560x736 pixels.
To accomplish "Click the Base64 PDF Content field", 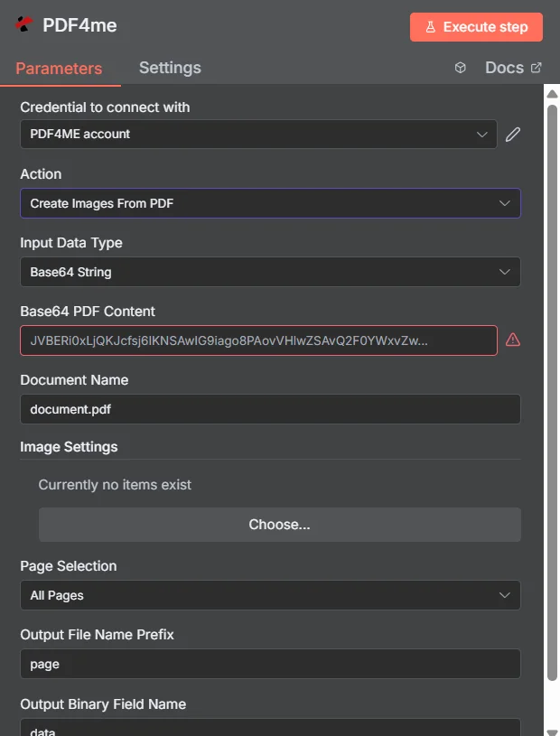I will coord(258,340).
